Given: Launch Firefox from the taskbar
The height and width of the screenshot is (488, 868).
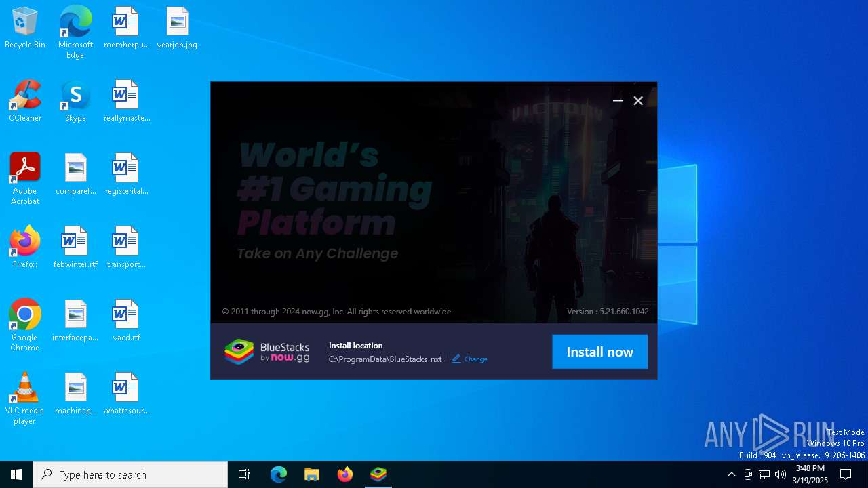Looking at the screenshot, I should coord(345,474).
